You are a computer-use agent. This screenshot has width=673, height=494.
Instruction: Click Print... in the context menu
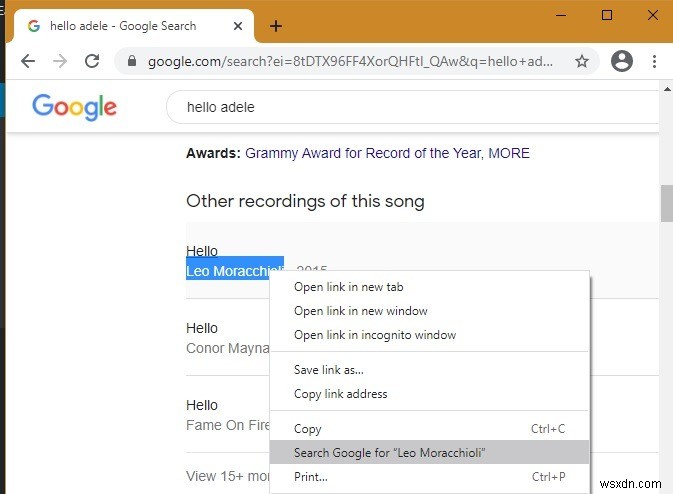click(x=310, y=477)
